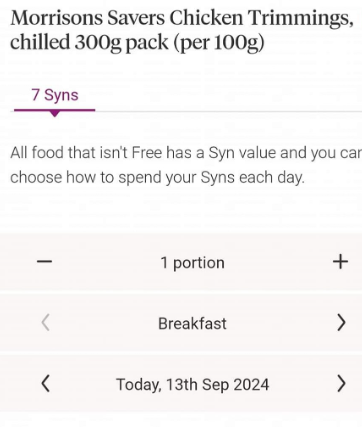
Task: Increase portion count with the plus icon
Action: (x=340, y=262)
